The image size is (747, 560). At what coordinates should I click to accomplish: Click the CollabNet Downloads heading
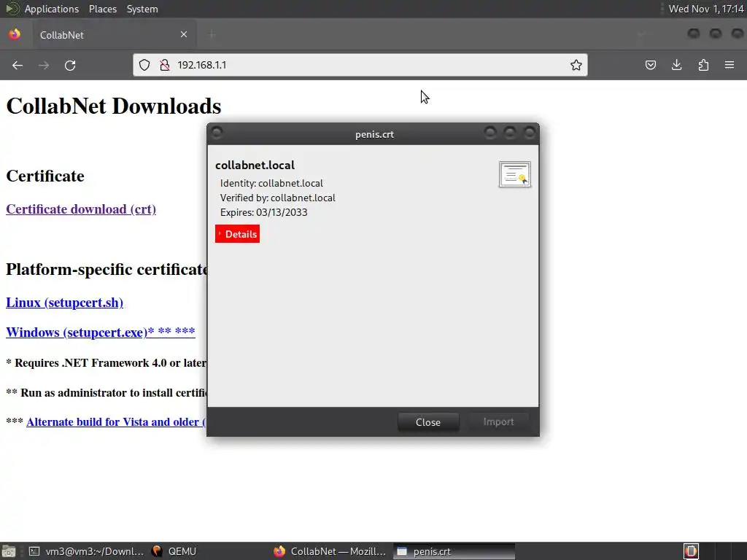click(114, 106)
